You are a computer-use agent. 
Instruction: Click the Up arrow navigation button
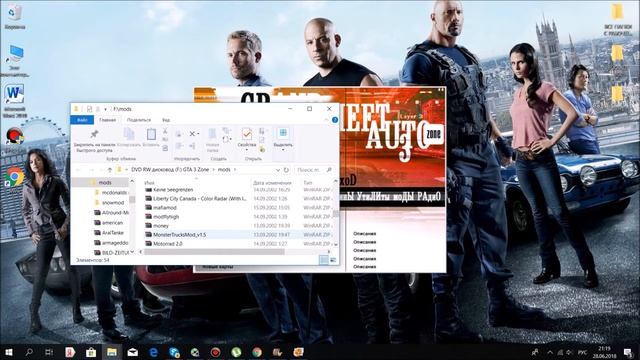109,170
